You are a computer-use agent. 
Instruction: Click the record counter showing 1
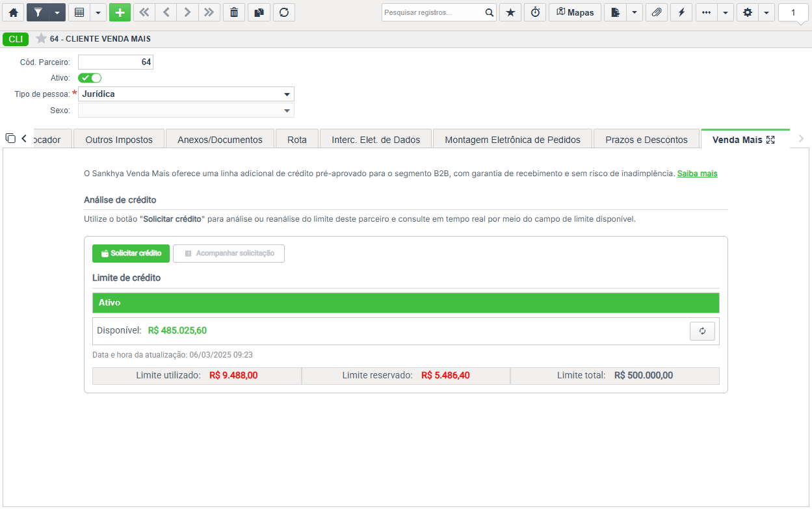(x=793, y=12)
